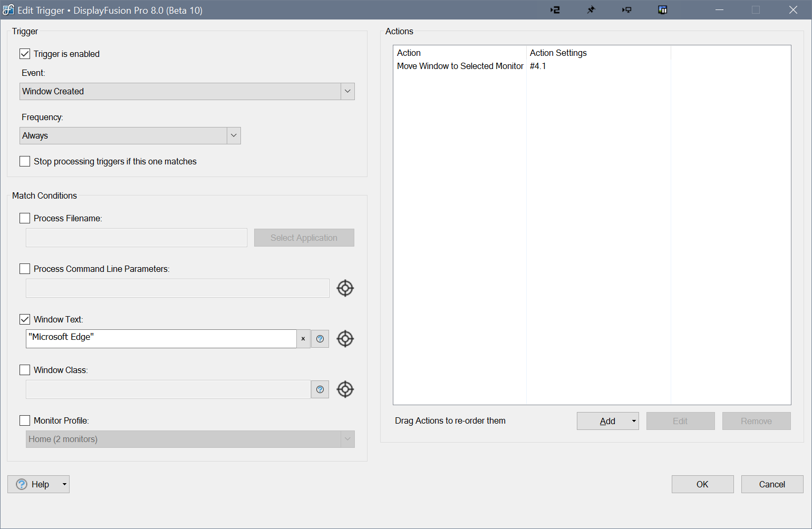This screenshot has width=812, height=529.
Task: Expand the Frequency dropdown set to Always
Action: tap(130, 135)
